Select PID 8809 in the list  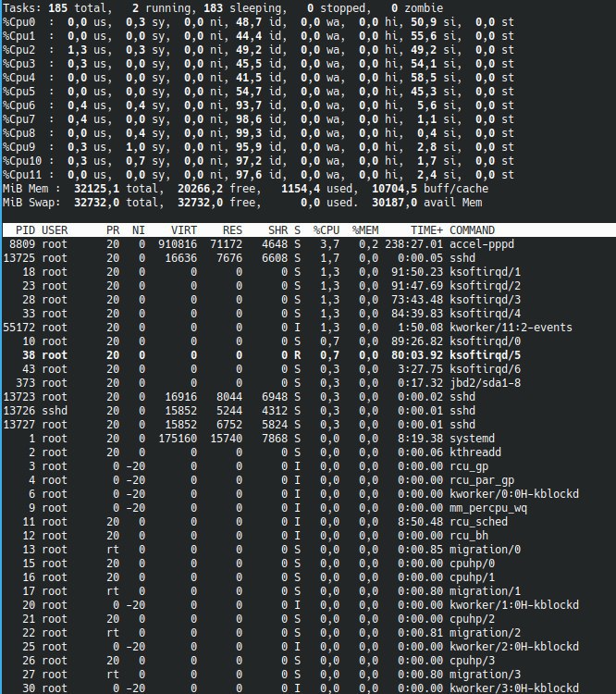[x=22, y=244]
